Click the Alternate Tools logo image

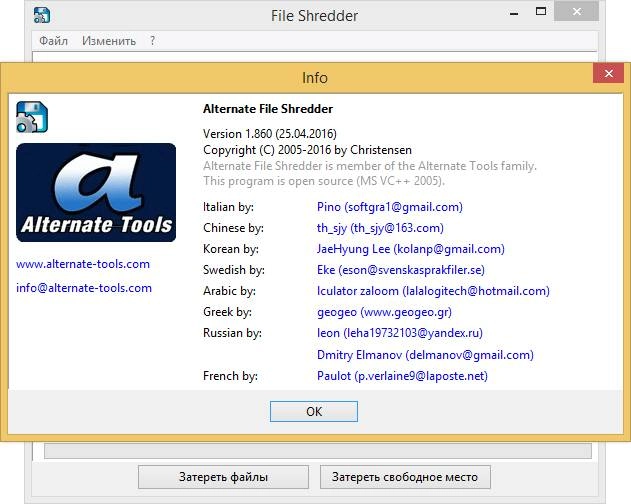(x=96, y=192)
